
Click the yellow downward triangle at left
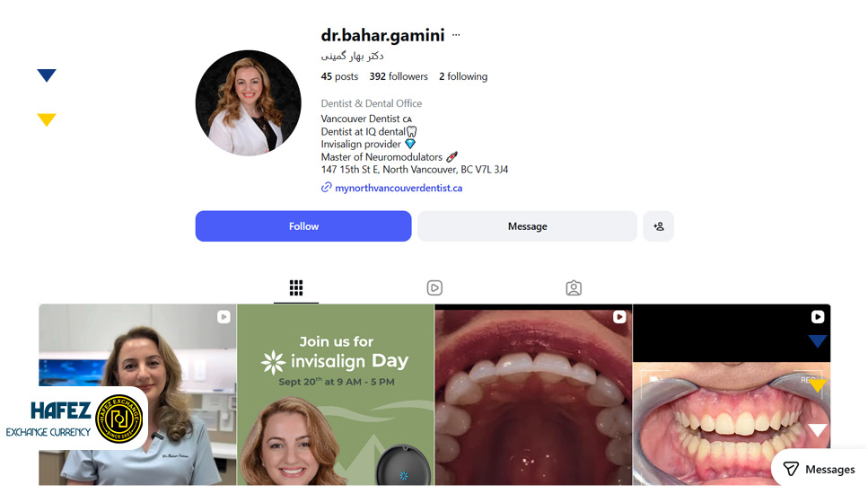47,119
